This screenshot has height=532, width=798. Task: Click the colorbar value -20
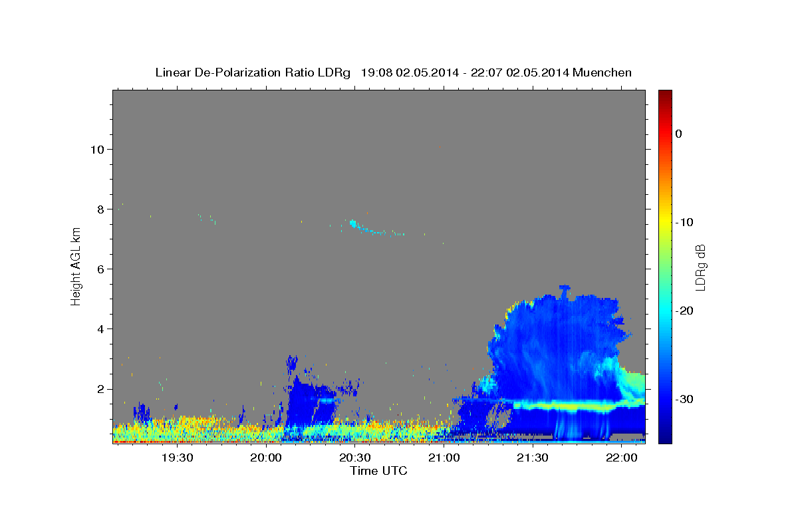(685, 311)
